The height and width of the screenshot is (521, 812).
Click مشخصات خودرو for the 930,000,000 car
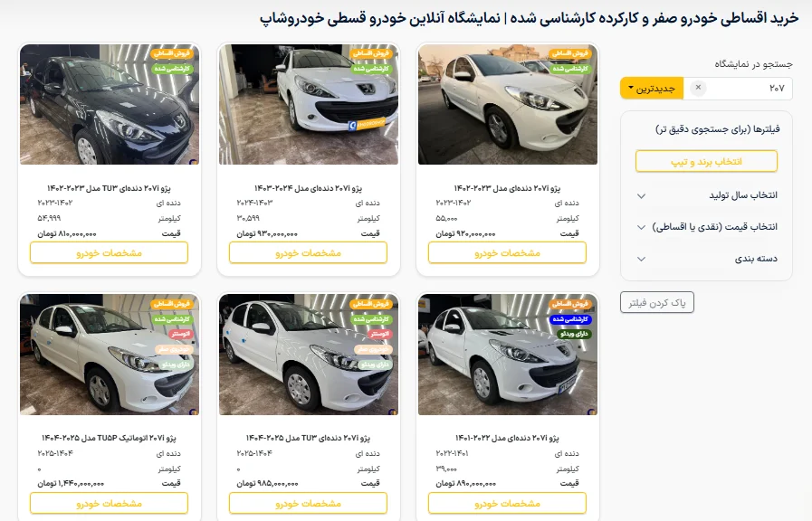coord(308,253)
